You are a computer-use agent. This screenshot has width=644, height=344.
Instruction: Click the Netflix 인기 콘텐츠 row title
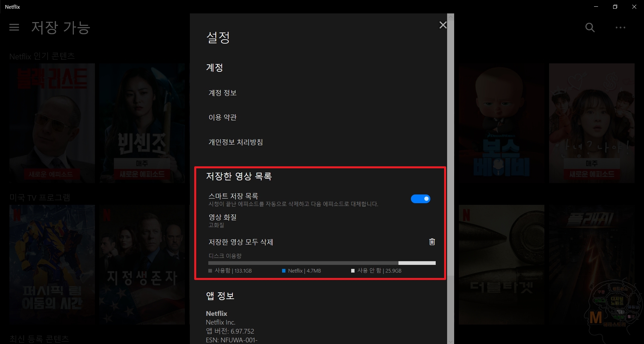coord(42,56)
